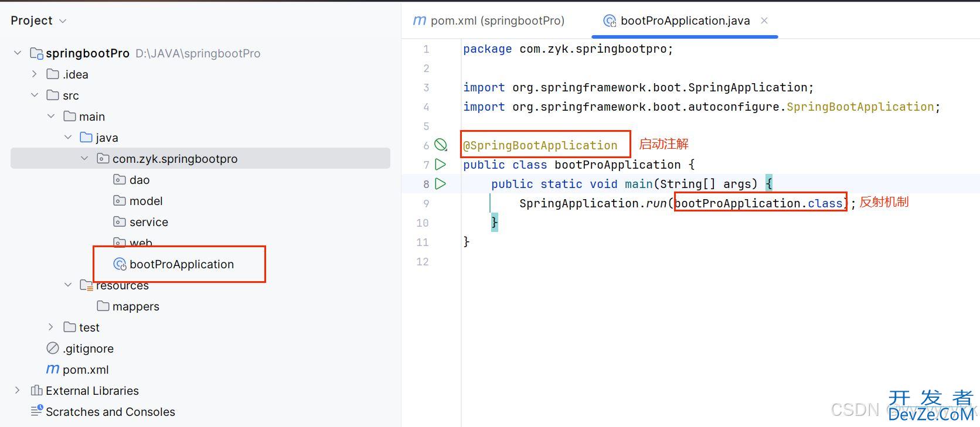Image resolution: width=980 pixels, height=427 pixels.
Task: Click line number 12 in gutter
Action: [x=423, y=261]
